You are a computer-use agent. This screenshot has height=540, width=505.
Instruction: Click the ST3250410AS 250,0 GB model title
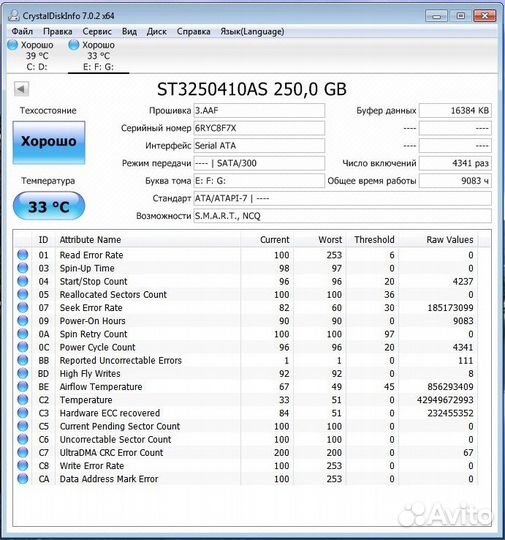[x=252, y=89]
